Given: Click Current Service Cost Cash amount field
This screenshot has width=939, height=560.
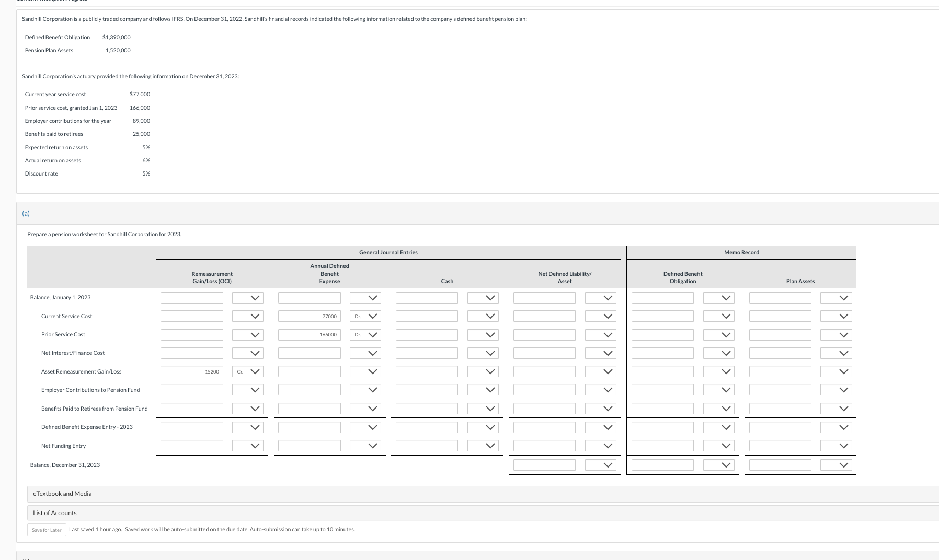Looking at the screenshot, I should coord(427,316).
